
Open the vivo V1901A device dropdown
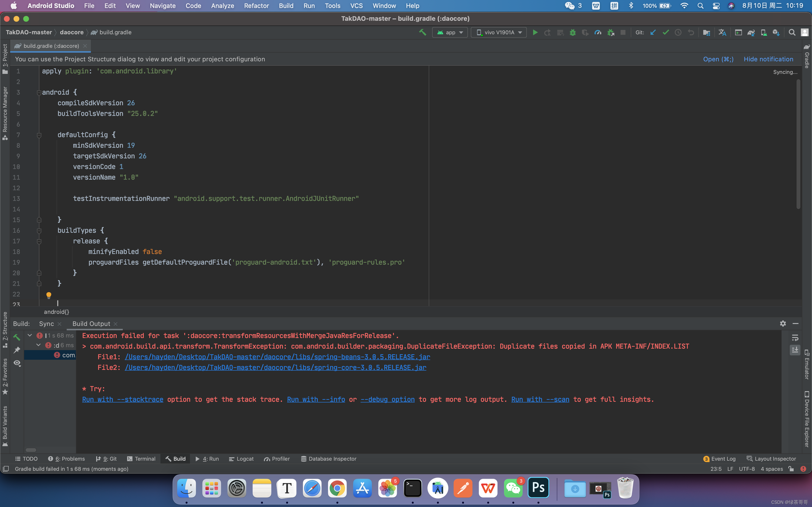499,33
